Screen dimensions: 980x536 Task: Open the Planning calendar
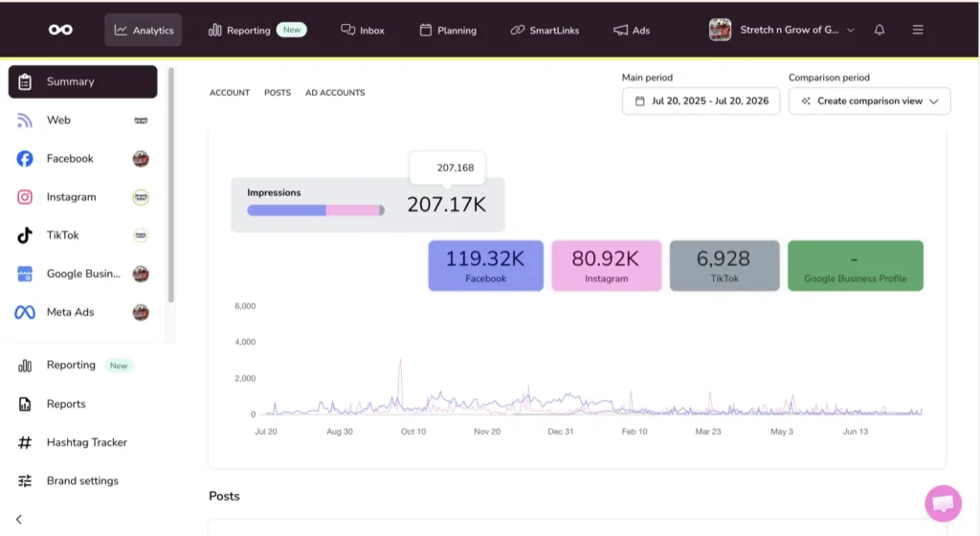point(448,30)
